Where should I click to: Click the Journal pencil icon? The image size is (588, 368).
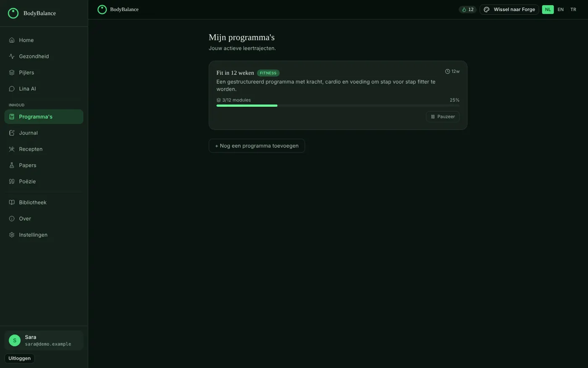click(x=12, y=133)
